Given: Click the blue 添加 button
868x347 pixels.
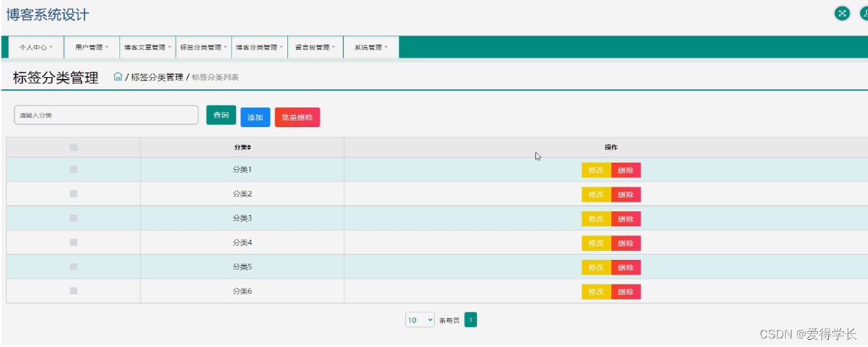Looking at the screenshot, I should 255,118.
